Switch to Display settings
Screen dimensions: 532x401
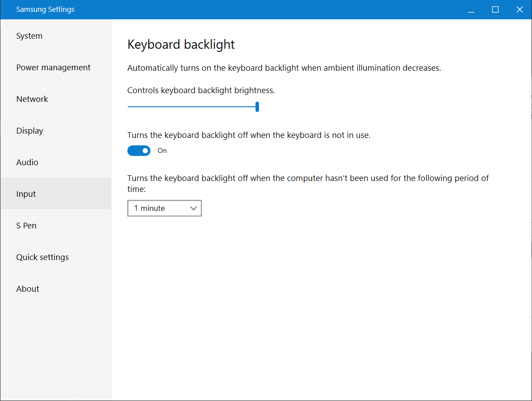56,131
